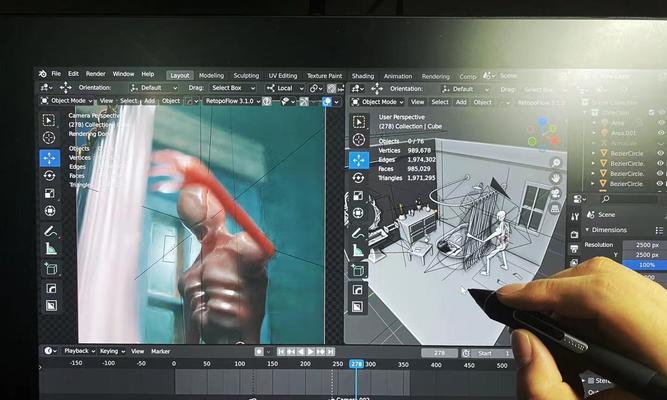Click the pan hand icon in right viewport
Screen dimensions: 667x400
556,178
